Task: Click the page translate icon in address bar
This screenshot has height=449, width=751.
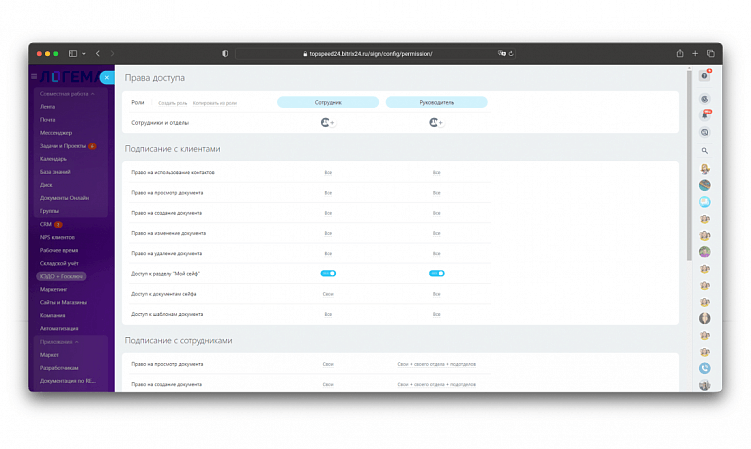Action: tap(501, 53)
